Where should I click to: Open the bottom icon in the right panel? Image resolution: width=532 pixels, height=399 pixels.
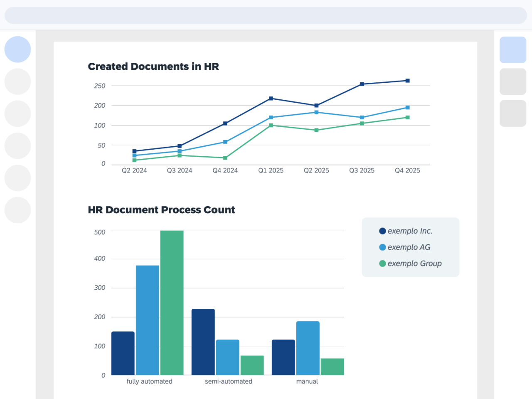512,113
